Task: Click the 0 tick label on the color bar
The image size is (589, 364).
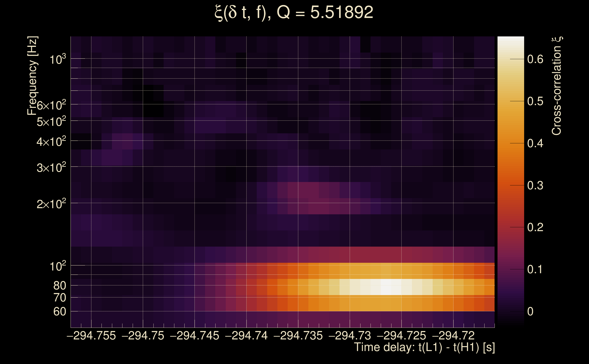Action: click(531, 311)
